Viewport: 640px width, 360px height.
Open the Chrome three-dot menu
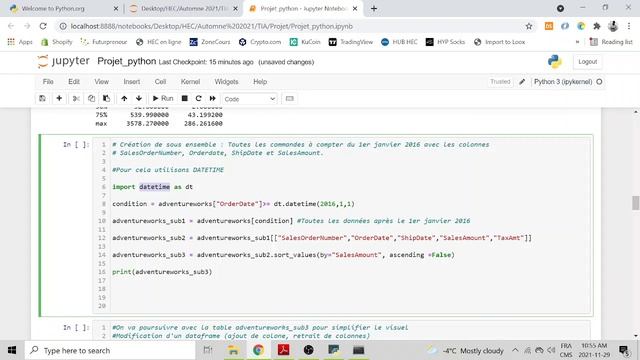coord(629,26)
